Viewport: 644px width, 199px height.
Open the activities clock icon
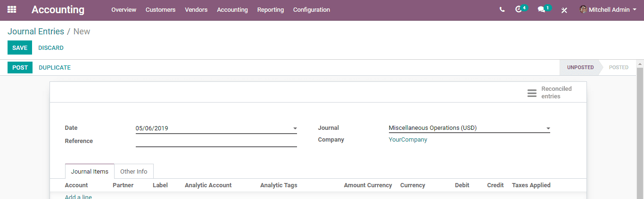519,9
